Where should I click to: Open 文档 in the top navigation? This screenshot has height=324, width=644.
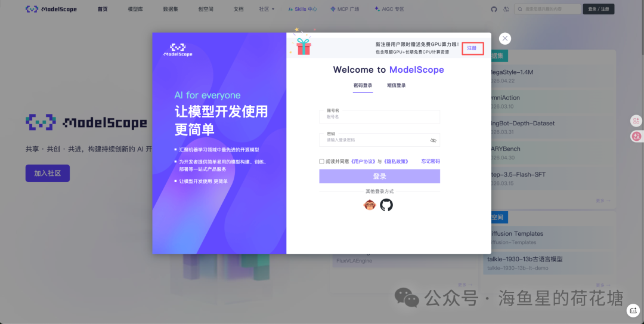click(x=239, y=9)
